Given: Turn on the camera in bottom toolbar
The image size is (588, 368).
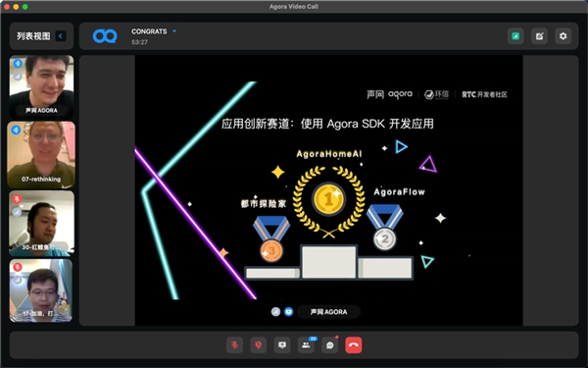Looking at the screenshot, I should pyautogui.click(x=259, y=345).
